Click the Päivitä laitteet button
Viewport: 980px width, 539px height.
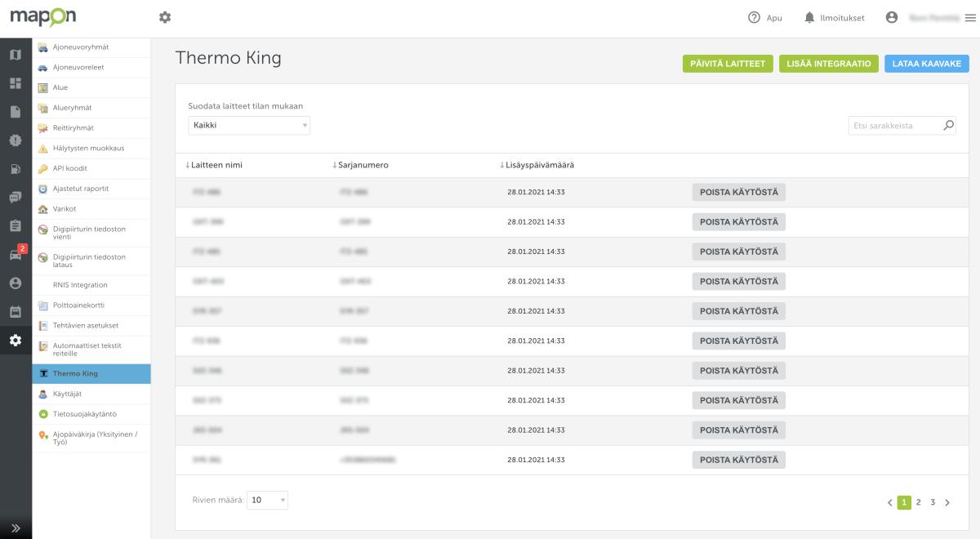point(728,64)
